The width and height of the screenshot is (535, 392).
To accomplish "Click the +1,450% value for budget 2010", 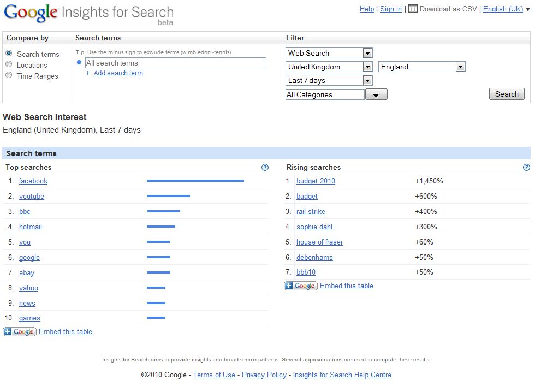I will click(429, 181).
